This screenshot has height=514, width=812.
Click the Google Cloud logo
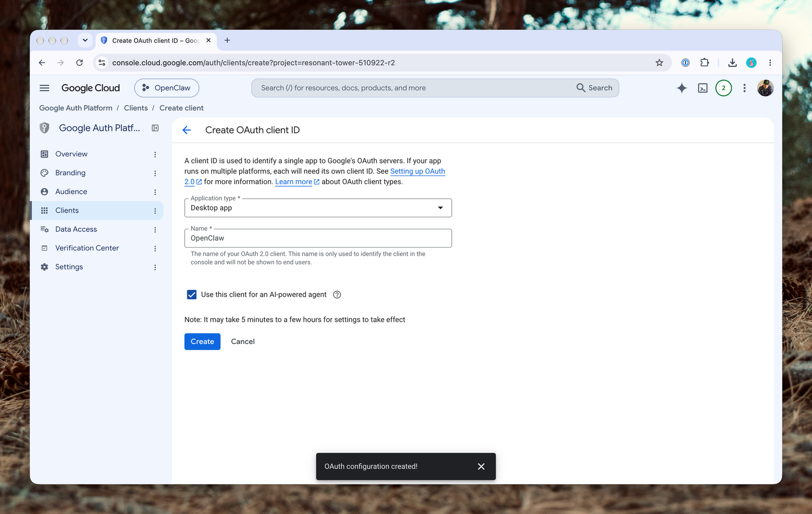coord(90,88)
